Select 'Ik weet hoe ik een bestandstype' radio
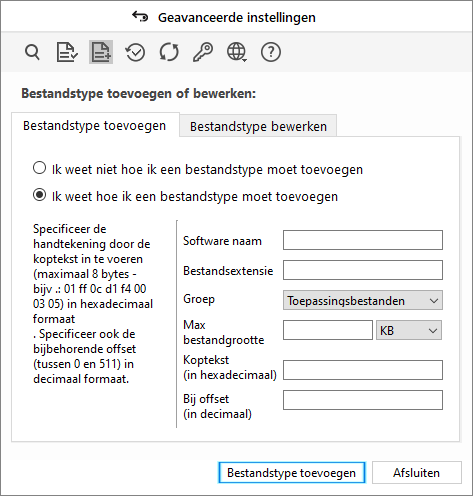The height and width of the screenshot is (496, 473). pos(39,195)
